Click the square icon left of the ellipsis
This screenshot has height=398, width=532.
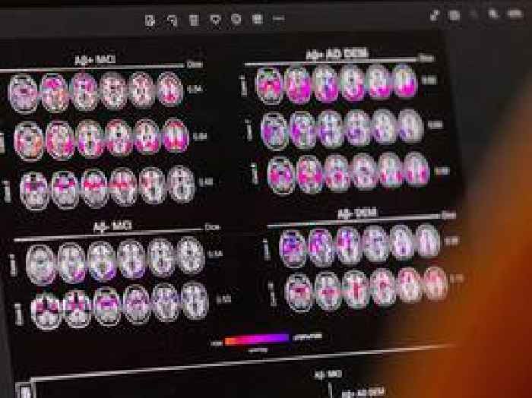258,18
